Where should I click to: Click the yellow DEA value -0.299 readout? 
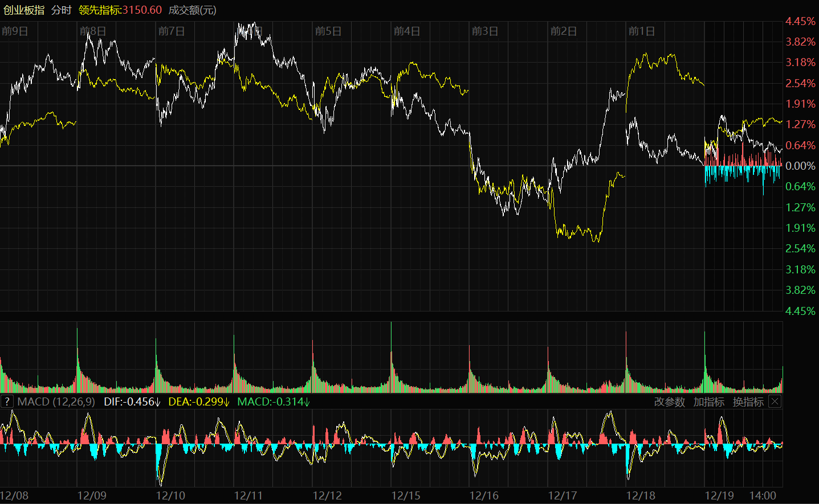pyautogui.click(x=199, y=401)
